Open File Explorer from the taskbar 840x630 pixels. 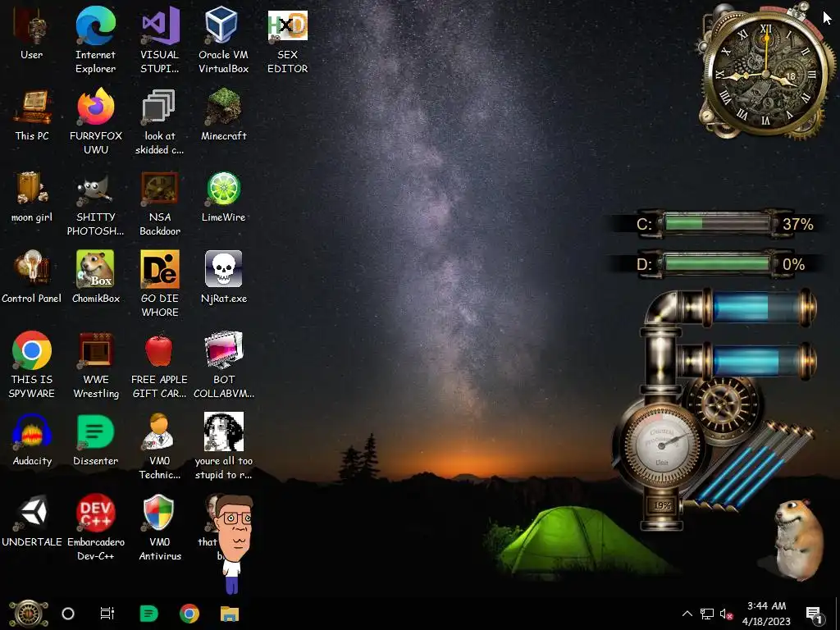pos(230,614)
